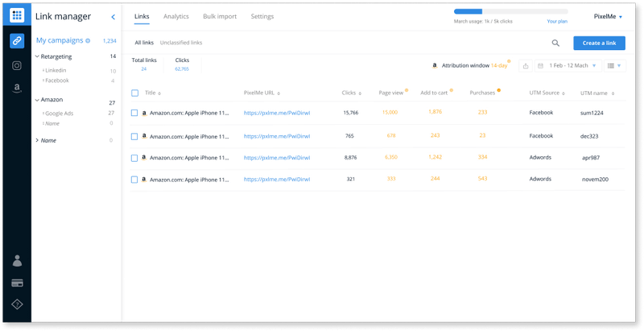Click Amazon icon in sum1224 row
Viewport: 644px width, 331px height.
pyautogui.click(x=144, y=113)
